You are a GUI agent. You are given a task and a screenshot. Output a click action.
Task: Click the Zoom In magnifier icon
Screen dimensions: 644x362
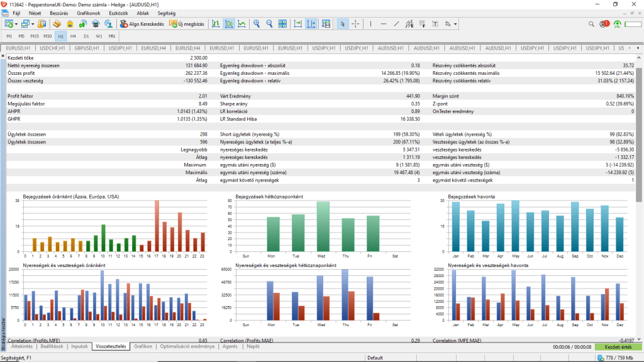[257, 24]
